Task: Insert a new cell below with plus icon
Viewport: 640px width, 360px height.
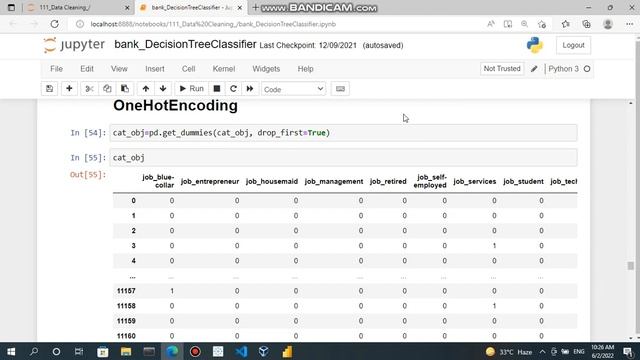Action: pos(69,89)
